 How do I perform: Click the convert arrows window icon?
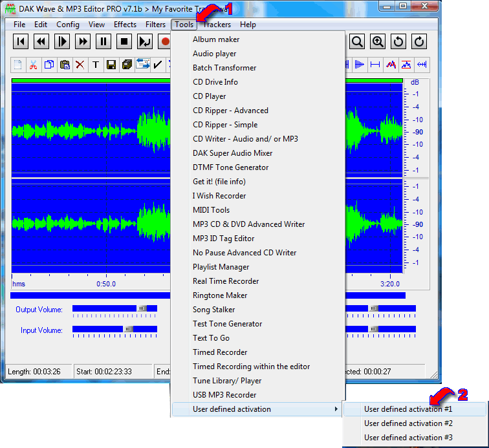pos(142,65)
